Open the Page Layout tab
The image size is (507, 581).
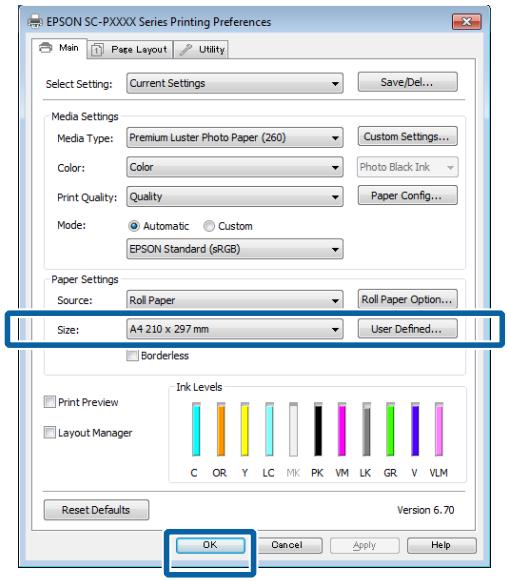(130, 49)
